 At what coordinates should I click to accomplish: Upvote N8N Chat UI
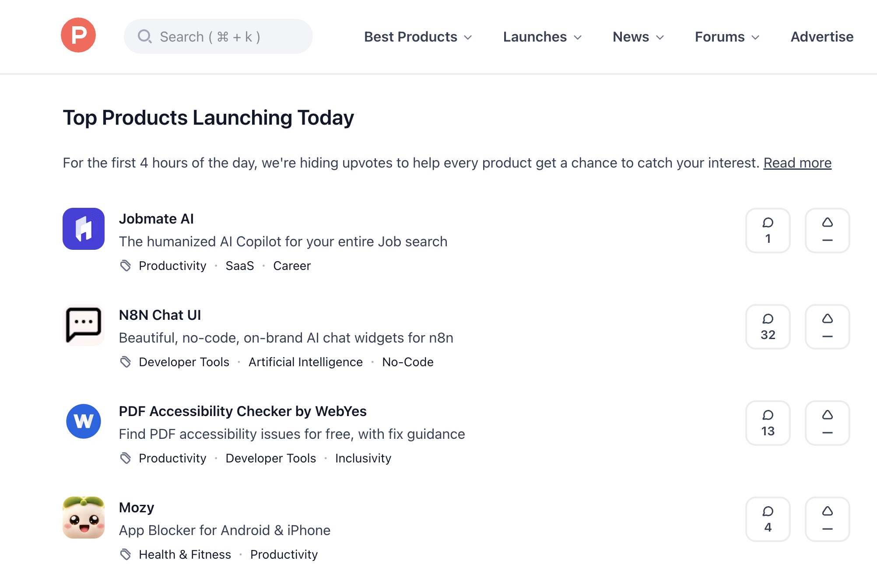pos(827,327)
